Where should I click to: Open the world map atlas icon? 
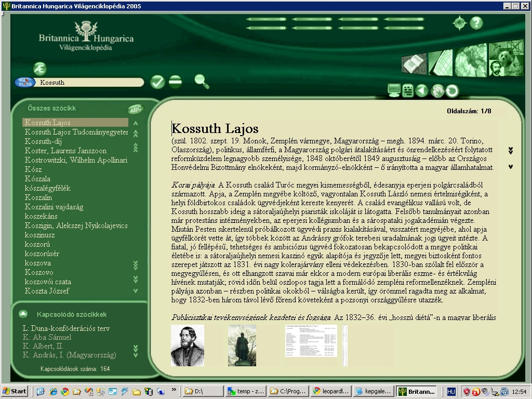coord(471,61)
